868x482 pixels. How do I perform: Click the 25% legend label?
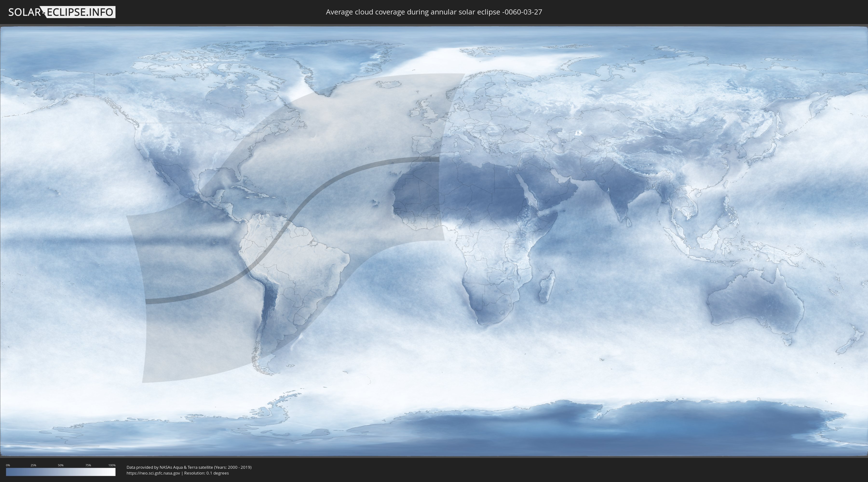[x=33, y=465]
